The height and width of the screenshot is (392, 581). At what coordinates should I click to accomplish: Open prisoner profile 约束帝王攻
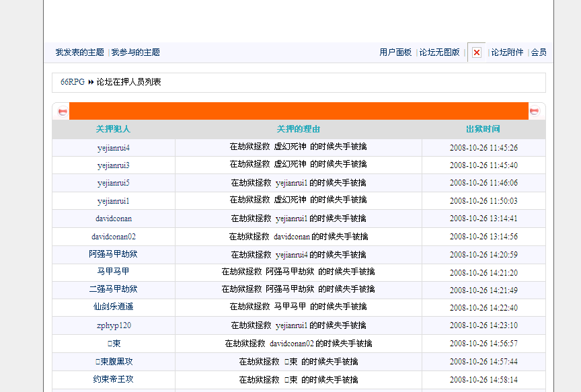113,379
